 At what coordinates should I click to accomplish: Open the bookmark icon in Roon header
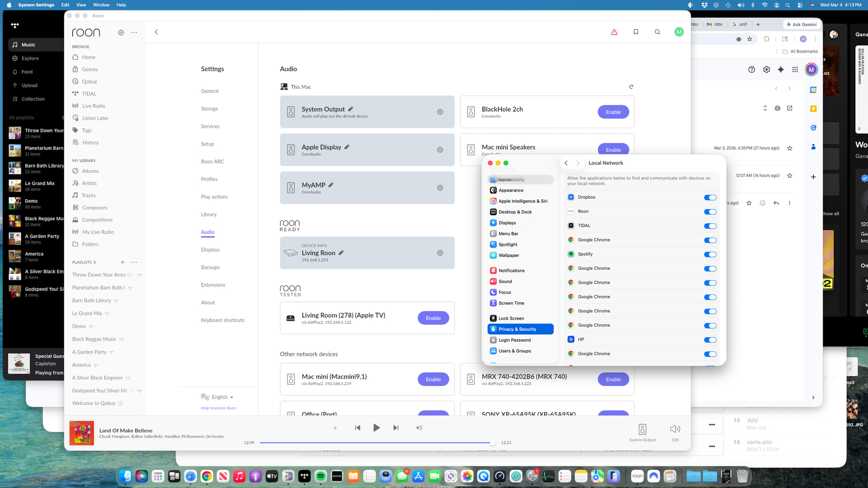tap(636, 32)
